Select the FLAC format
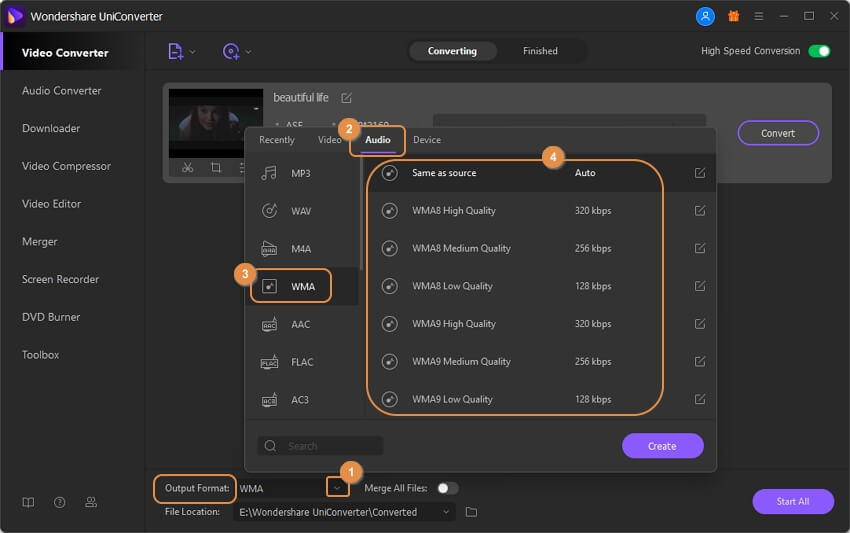 (301, 362)
